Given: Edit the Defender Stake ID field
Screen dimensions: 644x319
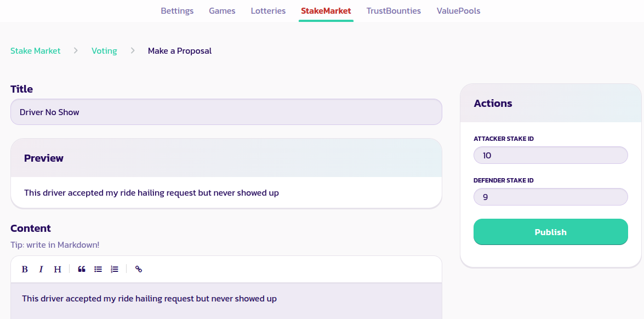Looking at the screenshot, I should click(550, 197).
